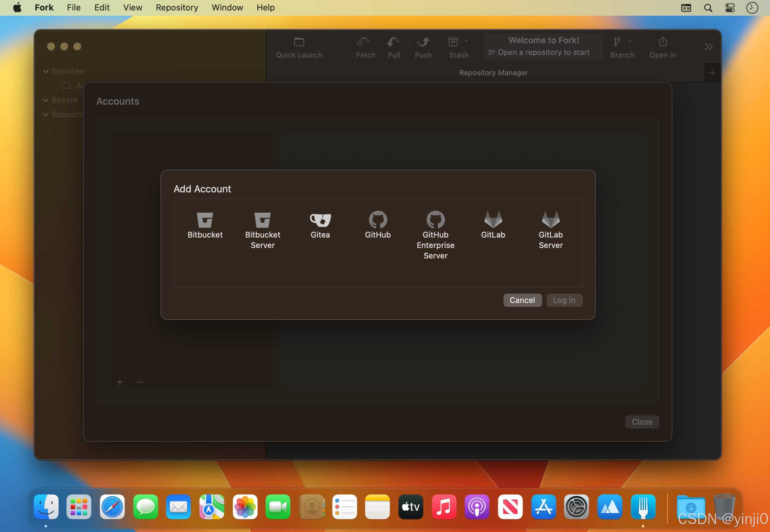
Task: Click the input source icon in menu bar
Action: [x=686, y=8]
